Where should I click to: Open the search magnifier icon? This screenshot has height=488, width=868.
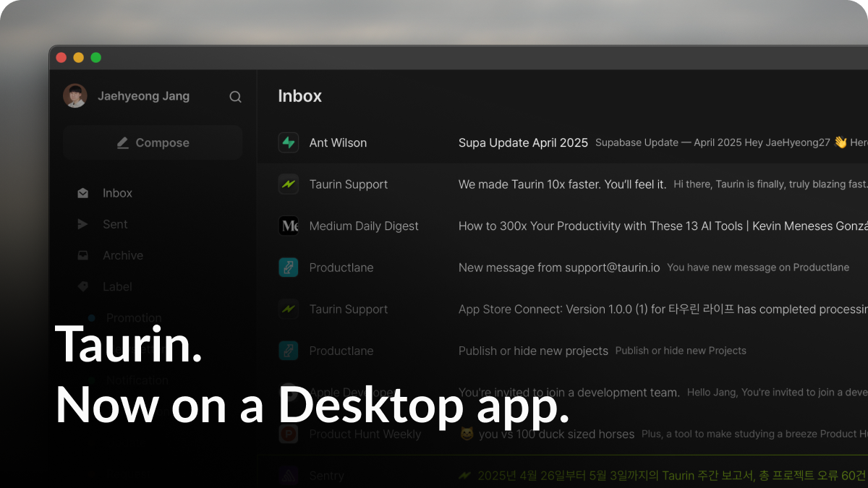(235, 97)
